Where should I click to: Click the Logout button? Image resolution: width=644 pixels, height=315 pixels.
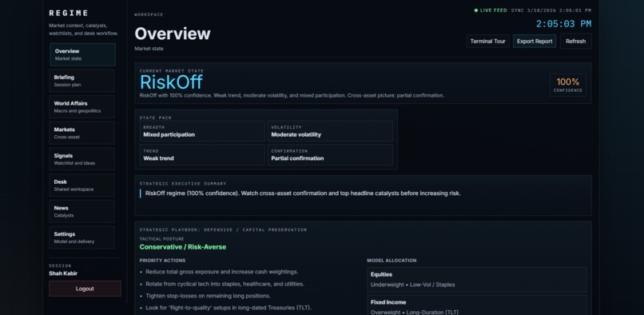click(x=85, y=289)
